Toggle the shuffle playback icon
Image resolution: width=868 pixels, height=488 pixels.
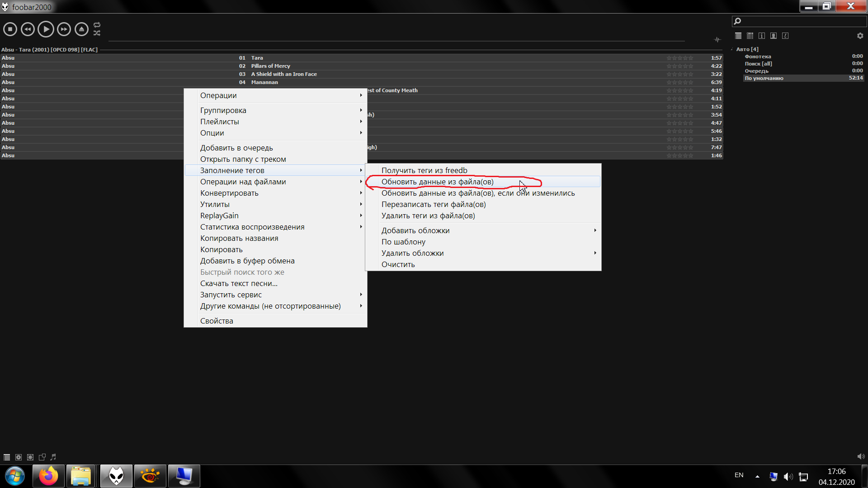point(97,33)
